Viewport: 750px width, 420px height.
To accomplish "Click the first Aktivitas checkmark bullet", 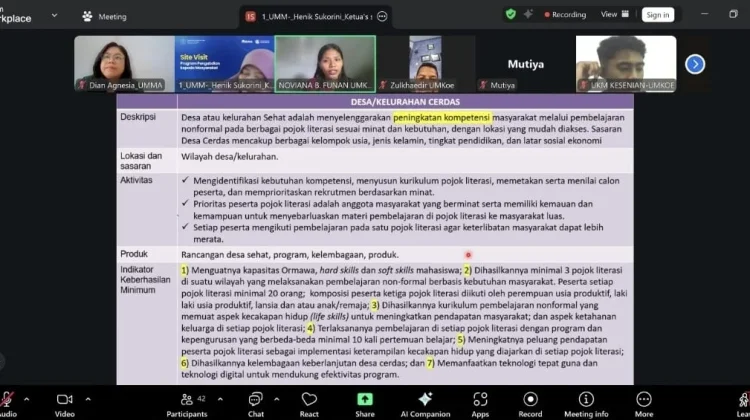I will click(185, 180).
